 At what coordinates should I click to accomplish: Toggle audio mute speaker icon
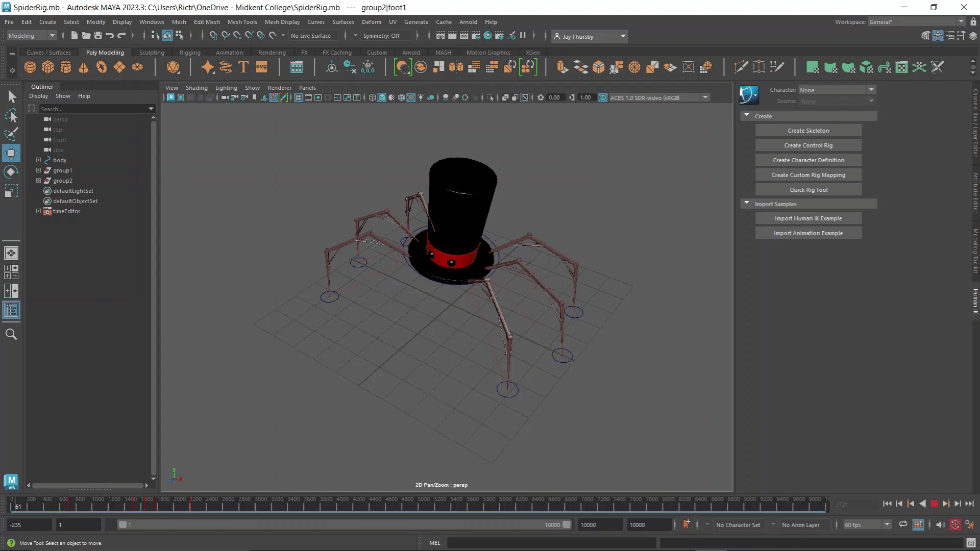pyautogui.click(x=940, y=524)
